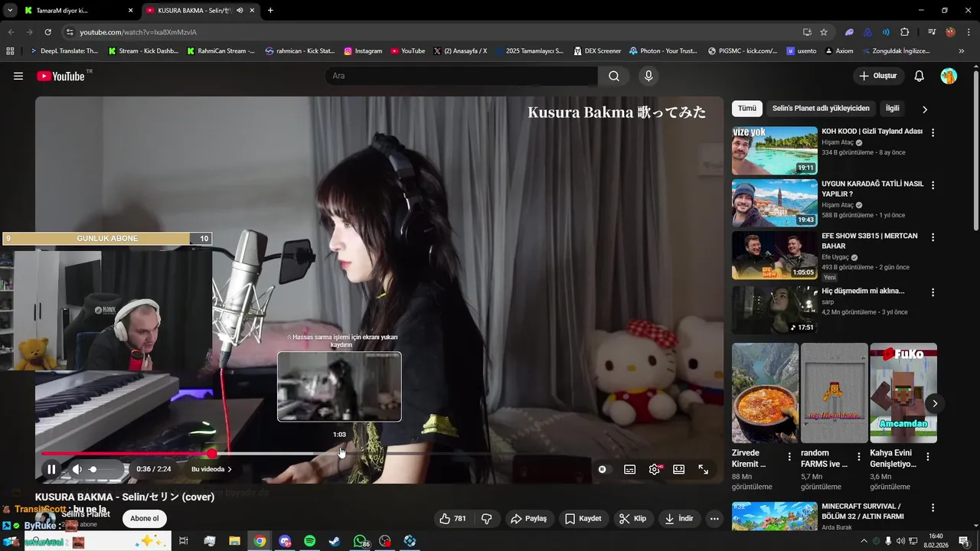Image resolution: width=980 pixels, height=551 pixels.
Task: Open the Chrome apps grid icon
Action: point(10,51)
